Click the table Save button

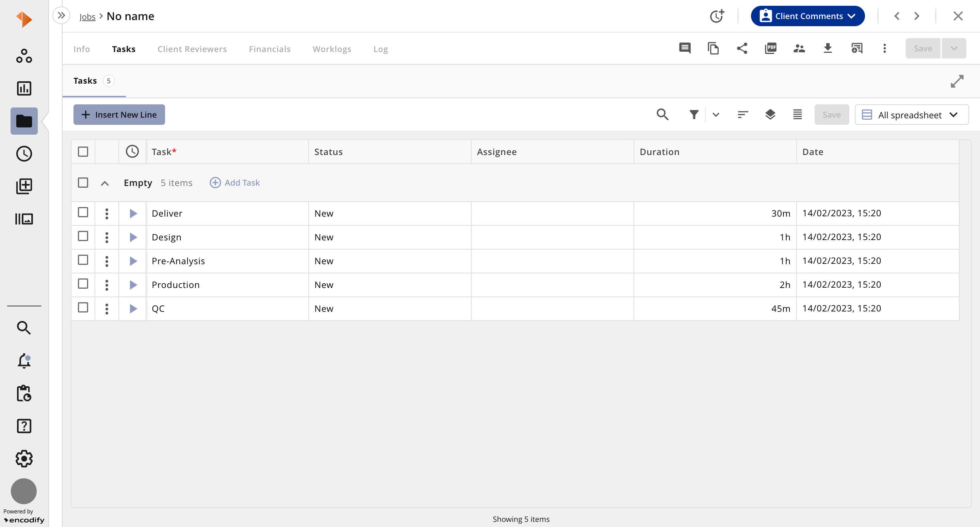point(832,115)
